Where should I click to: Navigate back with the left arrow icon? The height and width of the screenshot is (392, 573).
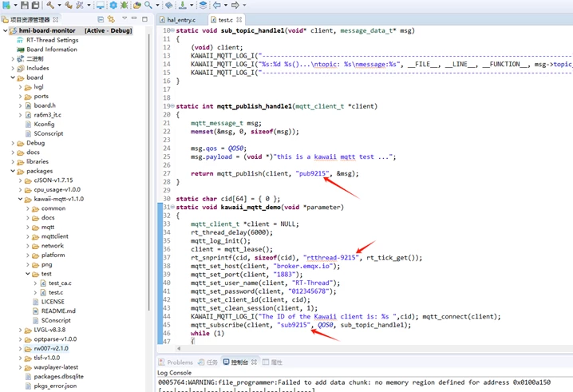click(217, 5)
